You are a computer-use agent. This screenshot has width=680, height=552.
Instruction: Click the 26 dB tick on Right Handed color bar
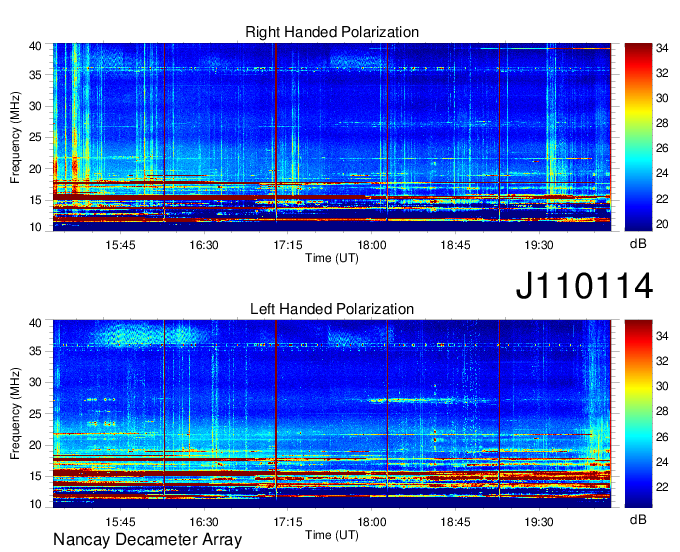662,149
